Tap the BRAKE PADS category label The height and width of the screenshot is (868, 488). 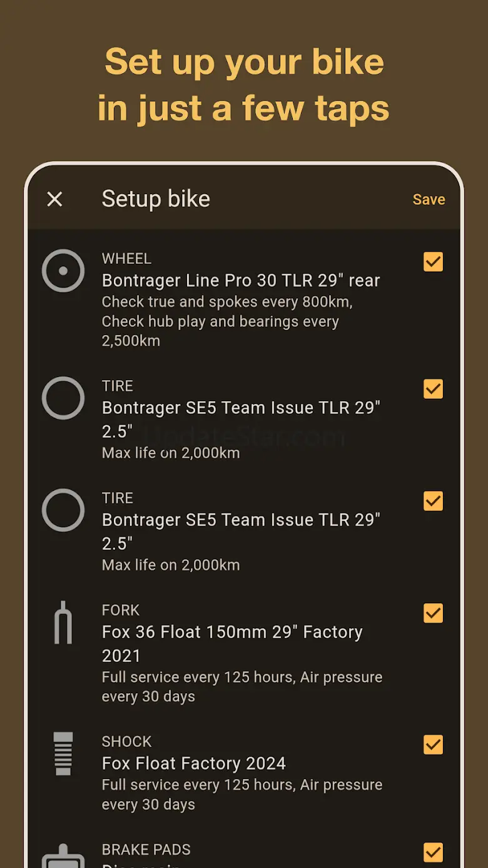(x=146, y=850)
